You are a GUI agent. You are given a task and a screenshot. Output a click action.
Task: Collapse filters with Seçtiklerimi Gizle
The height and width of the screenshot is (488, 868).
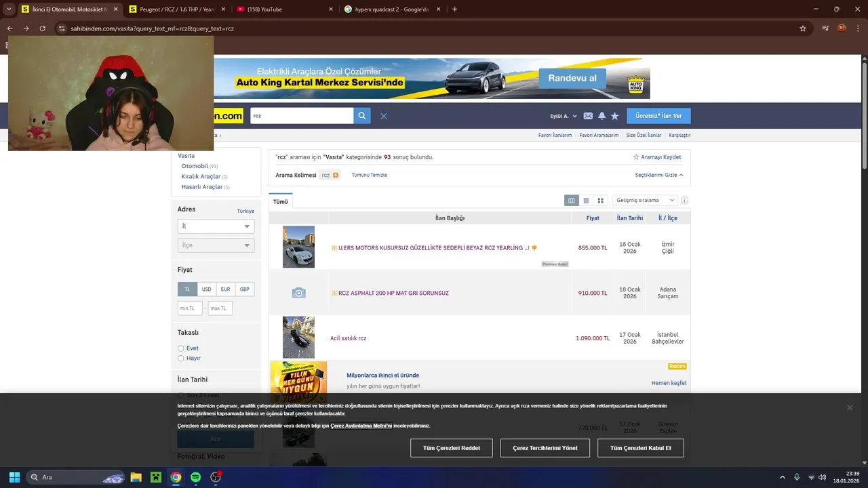click(659, 175)
